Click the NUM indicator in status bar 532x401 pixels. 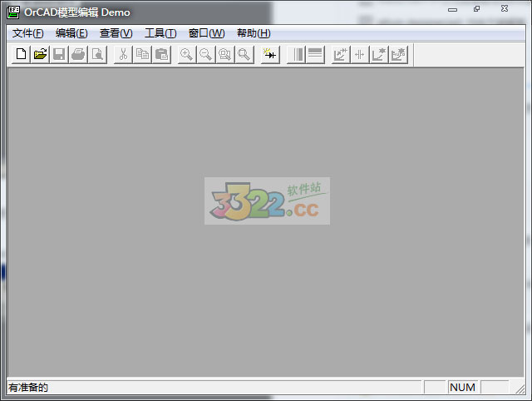point(462,387)
